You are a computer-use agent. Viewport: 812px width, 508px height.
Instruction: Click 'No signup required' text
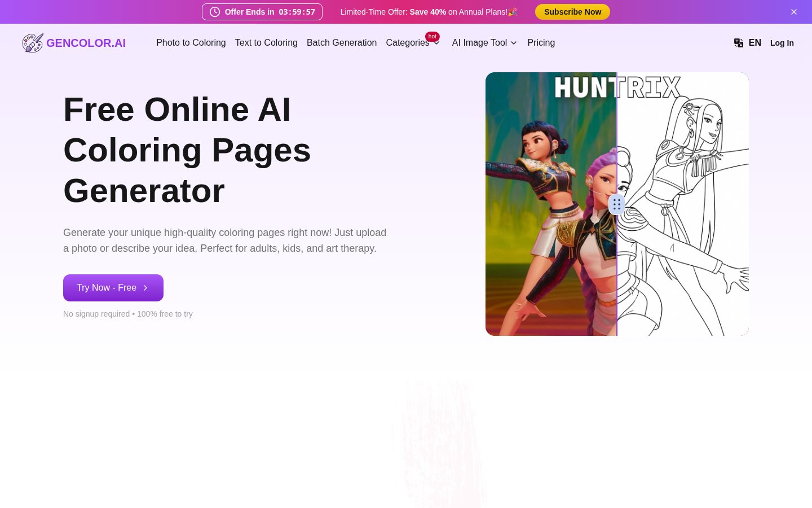(x=96, y=314)
